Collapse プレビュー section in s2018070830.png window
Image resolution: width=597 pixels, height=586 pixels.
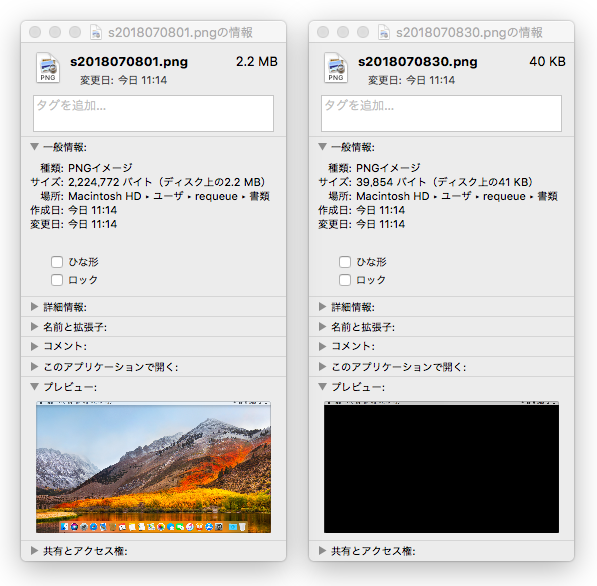tap(322, 386)
